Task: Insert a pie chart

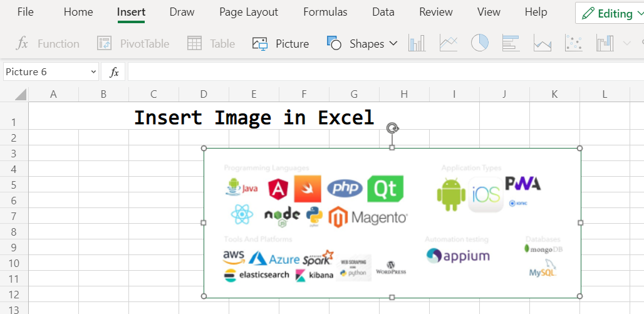Action: (x=479, y=43)
